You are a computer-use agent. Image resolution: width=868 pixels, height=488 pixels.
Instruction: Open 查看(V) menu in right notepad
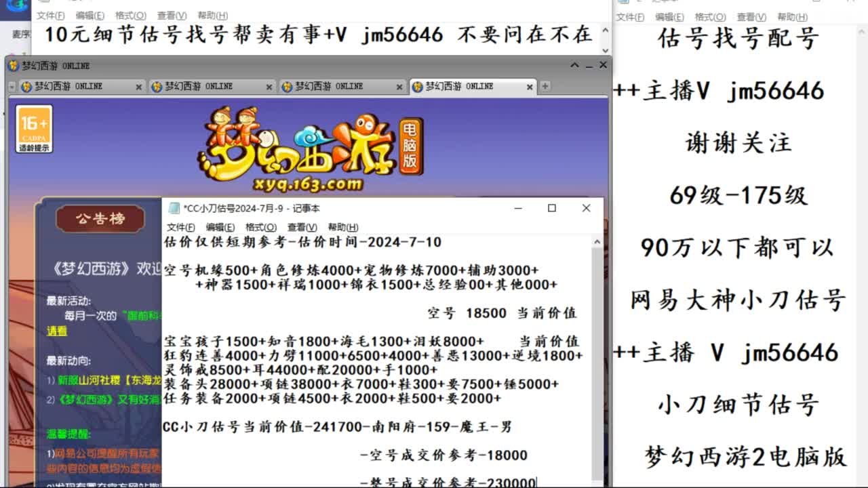tap(751, 17)
